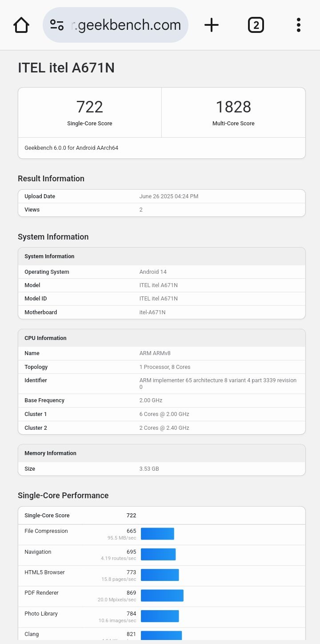This screenshot has width=320, height=644.
Task: Tap the Clang row label
Action: (x=32, y=634)
